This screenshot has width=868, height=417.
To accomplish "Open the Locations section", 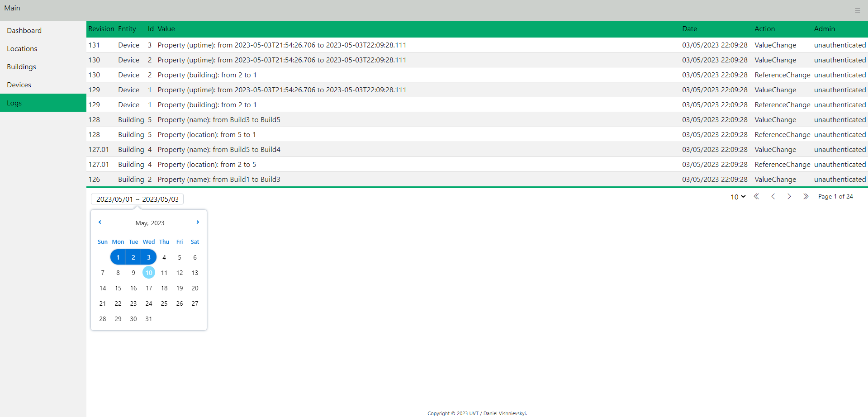I will click(x=22, y=48).
